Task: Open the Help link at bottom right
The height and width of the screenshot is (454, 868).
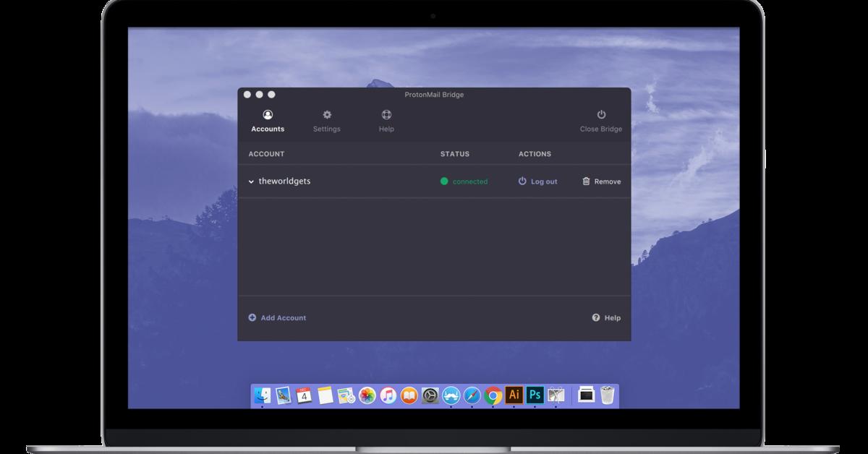Action: 606,317
